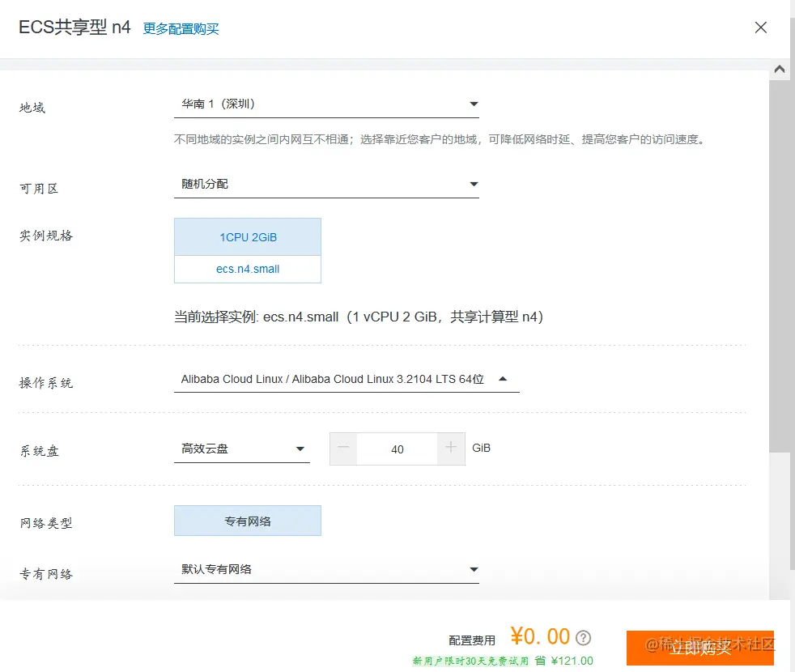Decrease disk size with the minus icon
The image size is (795, 672).
click(x=343, y=449)
